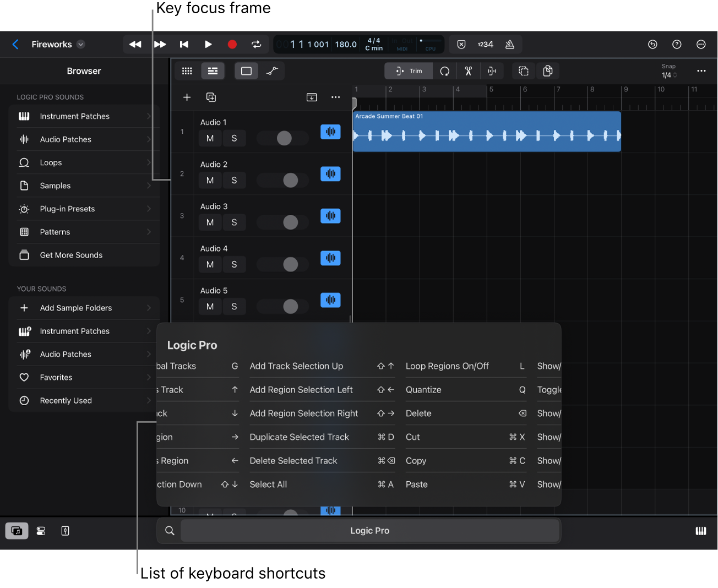Expand Add Sample Folders
718x588 pixels.
click(84, 308)
